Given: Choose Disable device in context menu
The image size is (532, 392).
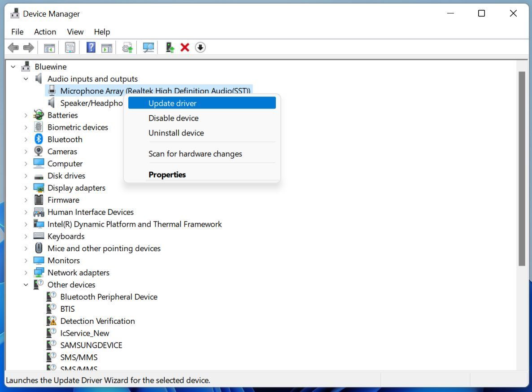Looking at the screenshot, I should (x=202, y=118).
